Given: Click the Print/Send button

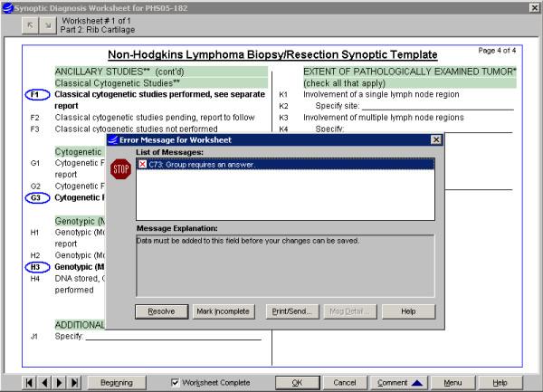Looking at the screenshot, I should 291,311.
